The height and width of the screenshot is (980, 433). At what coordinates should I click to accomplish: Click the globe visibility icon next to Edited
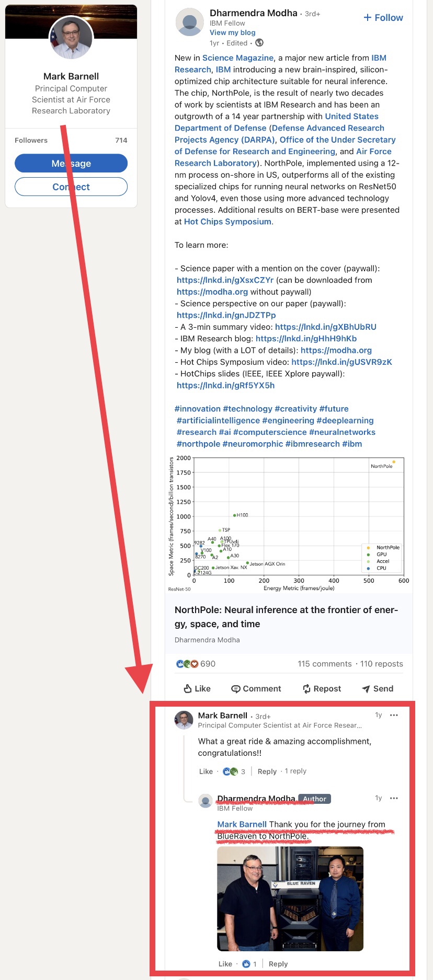[x=259, y=43]
